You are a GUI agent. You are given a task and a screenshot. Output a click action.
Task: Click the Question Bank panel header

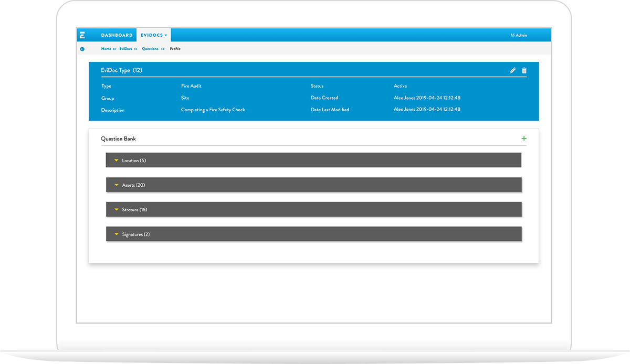pyautogui.click(x=118, y=138)
